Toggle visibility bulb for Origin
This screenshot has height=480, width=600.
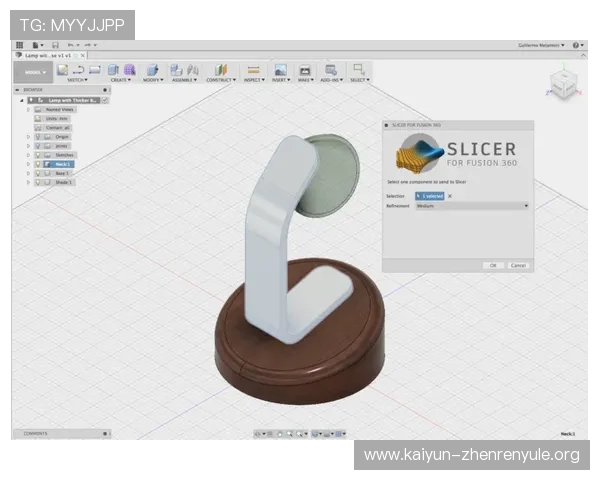point(38,137)
